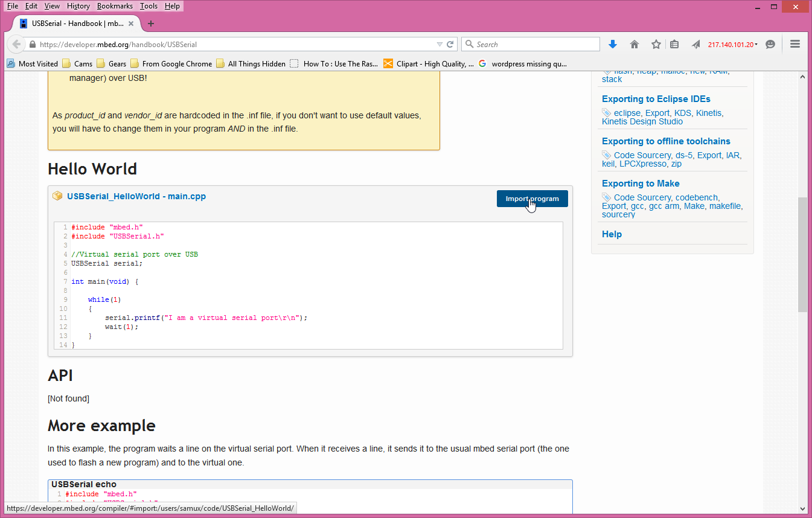Screen dimensions: 812x518
Task: Open the Exporting to Make link
Action: click(x=641, y=184)
